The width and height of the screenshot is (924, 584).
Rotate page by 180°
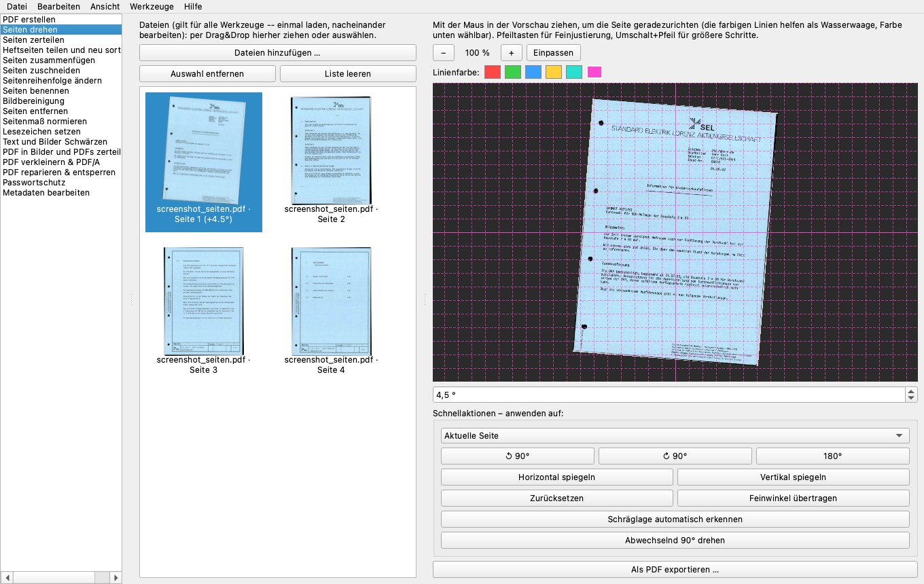click(833, 456)
